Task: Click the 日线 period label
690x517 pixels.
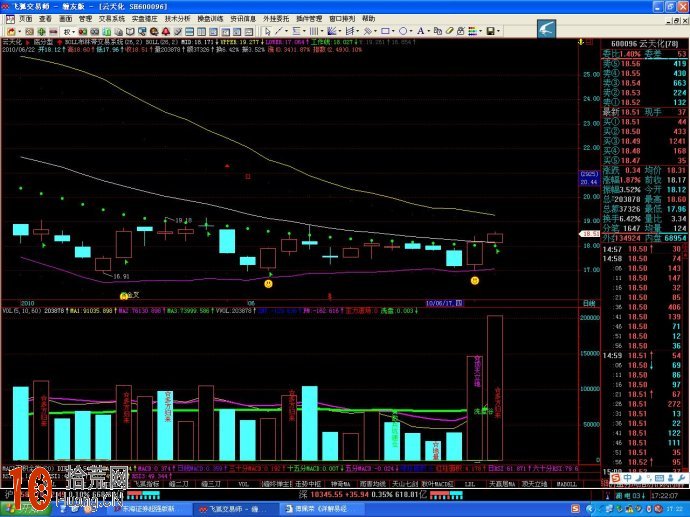Action: [x=589, y=302]
